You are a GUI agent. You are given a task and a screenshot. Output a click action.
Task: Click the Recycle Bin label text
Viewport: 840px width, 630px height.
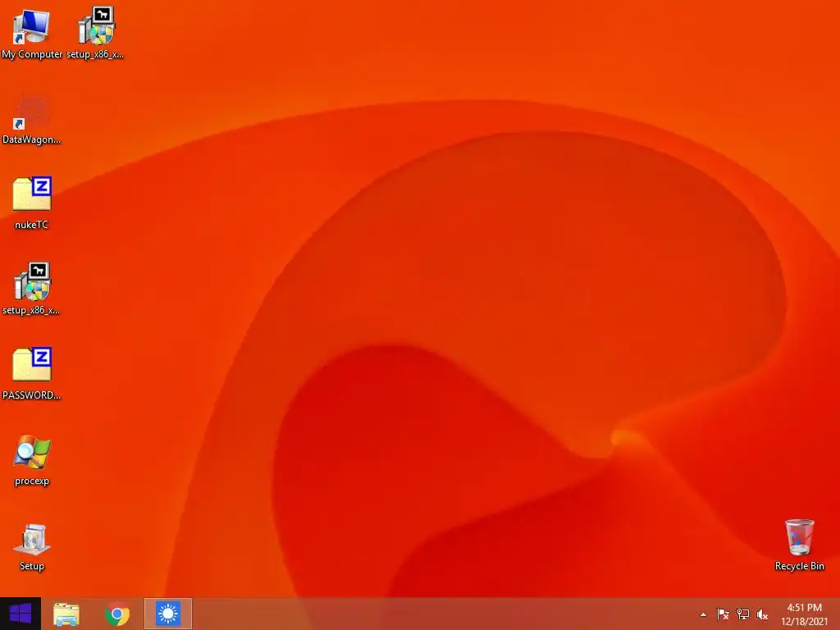click(799, 566)
